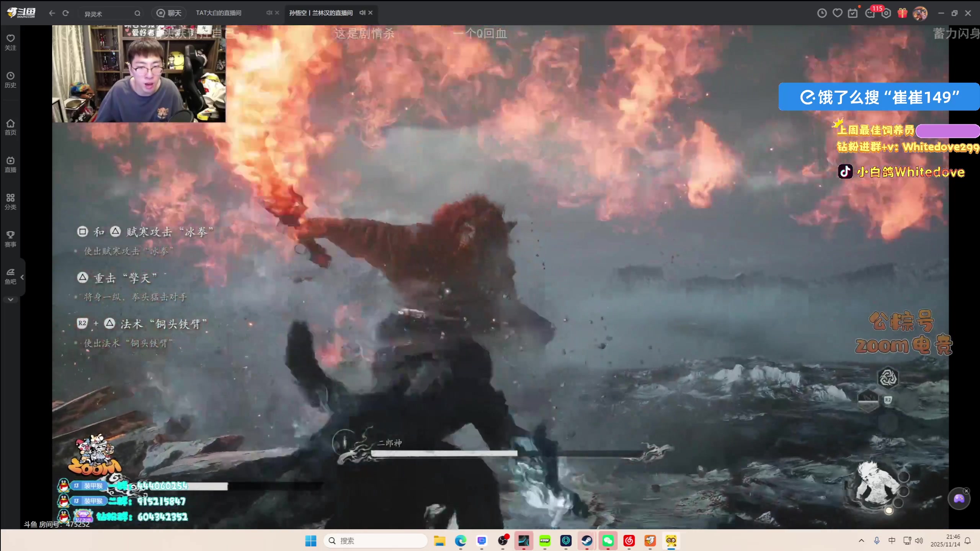Open the calendar reminders dropdown

[853, 13]
